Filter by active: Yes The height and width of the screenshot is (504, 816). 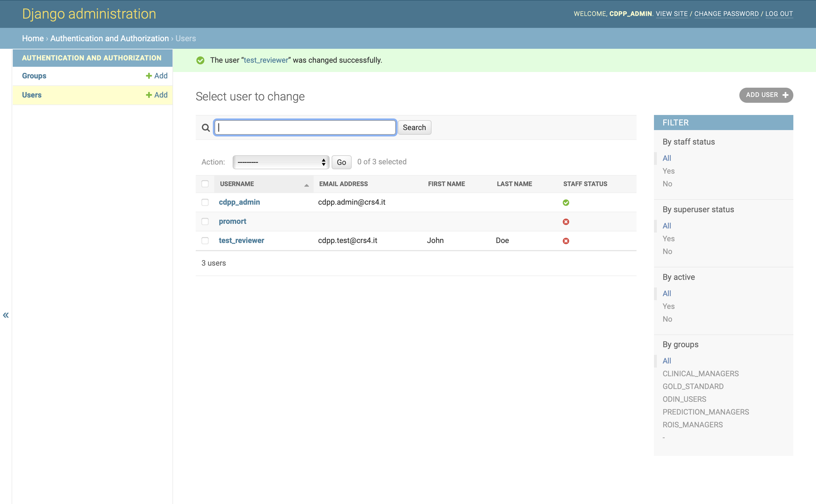[x=668, y=306]
